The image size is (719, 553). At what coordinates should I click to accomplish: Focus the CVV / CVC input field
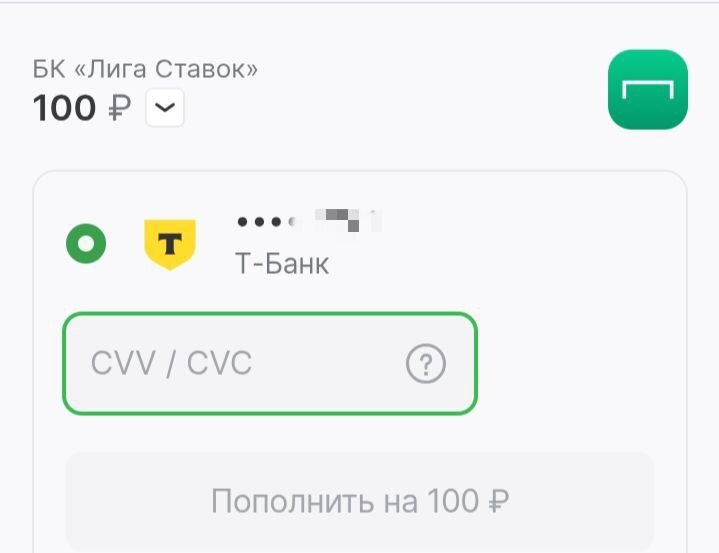270,364
